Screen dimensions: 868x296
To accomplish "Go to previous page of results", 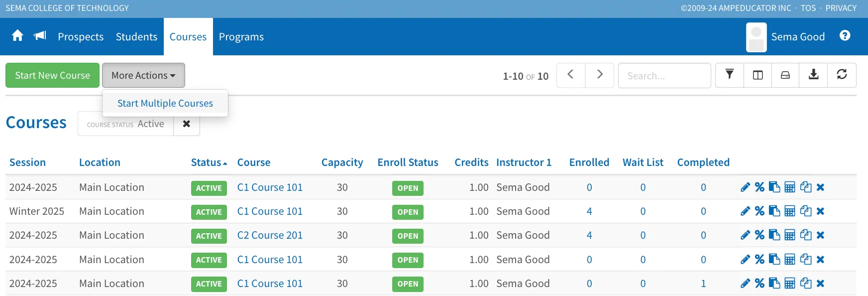I will coord(571,75).
